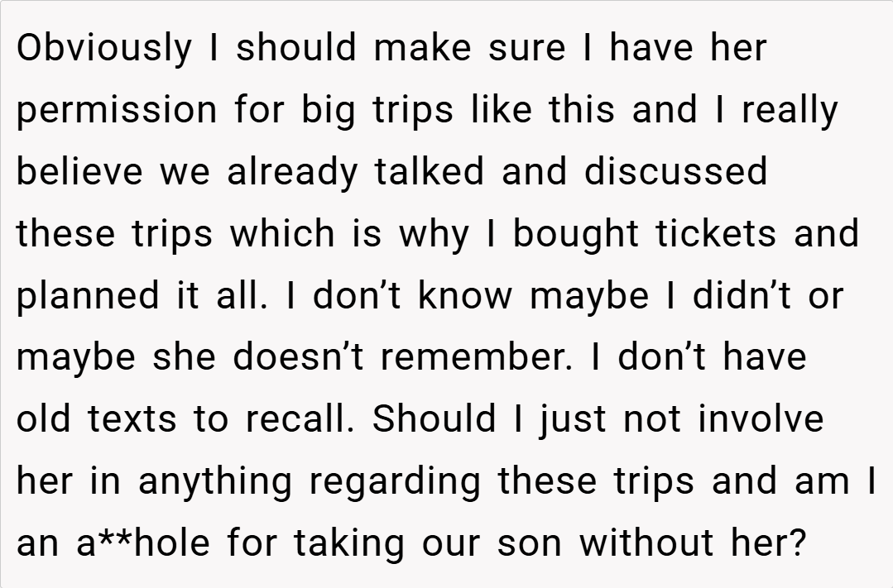Screen dimensions: 893x588
Task: Place cursor on the word "recall"
Action: [297, 420]
